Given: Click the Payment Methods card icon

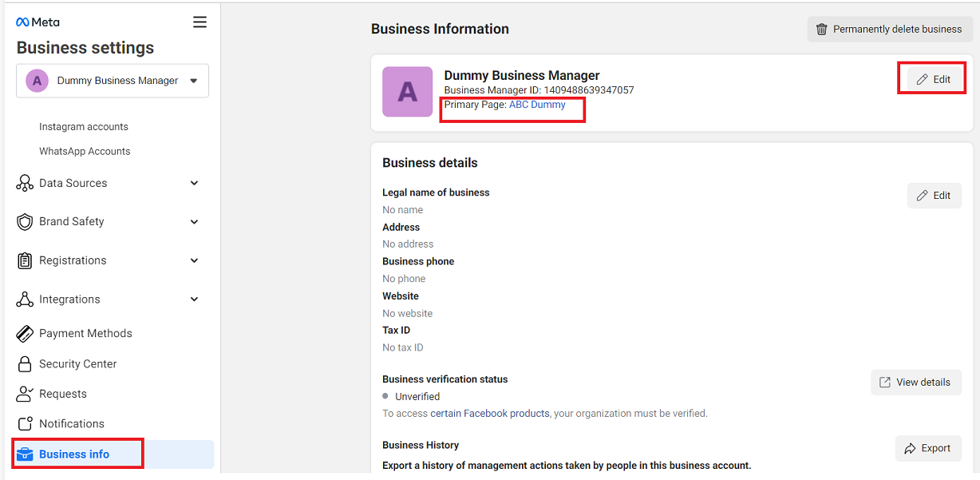Looking at the screenshot, I should point(25,334).
